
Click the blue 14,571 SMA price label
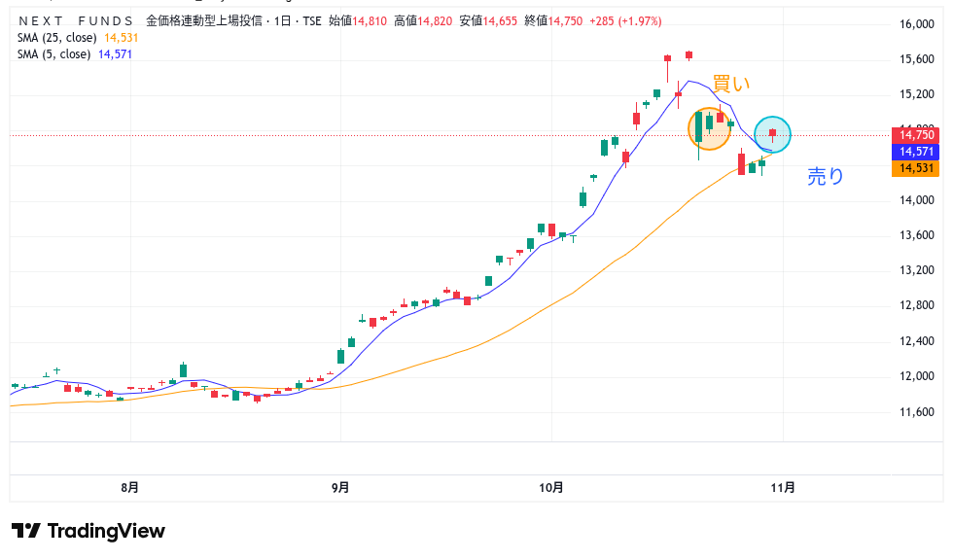pyautogui.click(x=916, y=152)
